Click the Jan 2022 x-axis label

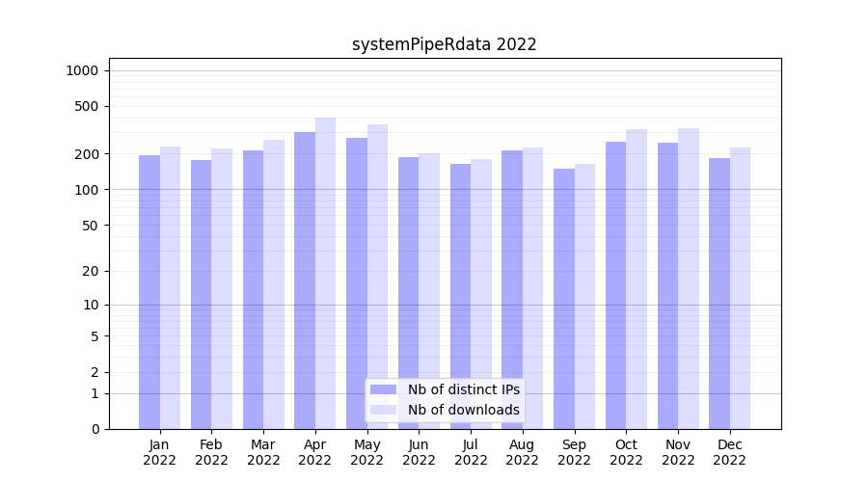(160, 452)
